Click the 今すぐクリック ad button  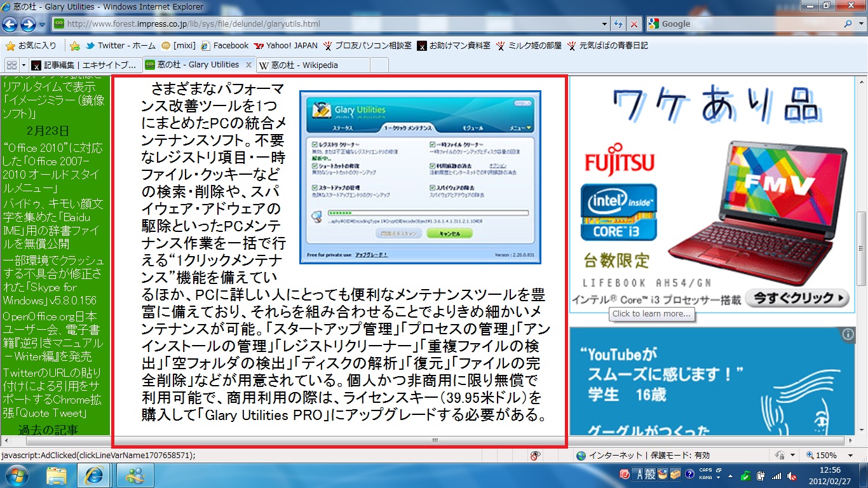click(x=797, y=297)
